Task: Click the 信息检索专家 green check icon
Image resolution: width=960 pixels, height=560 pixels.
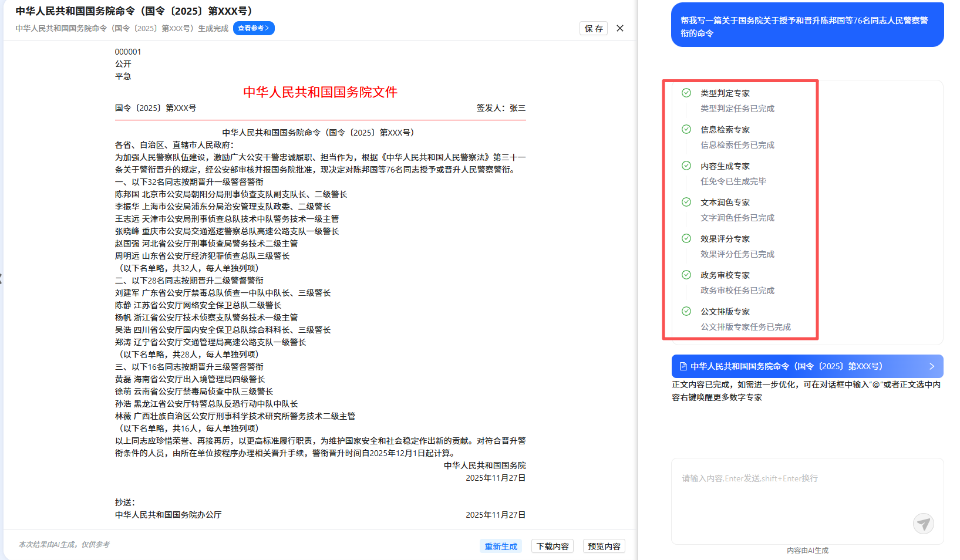Action: coord(686,129)
